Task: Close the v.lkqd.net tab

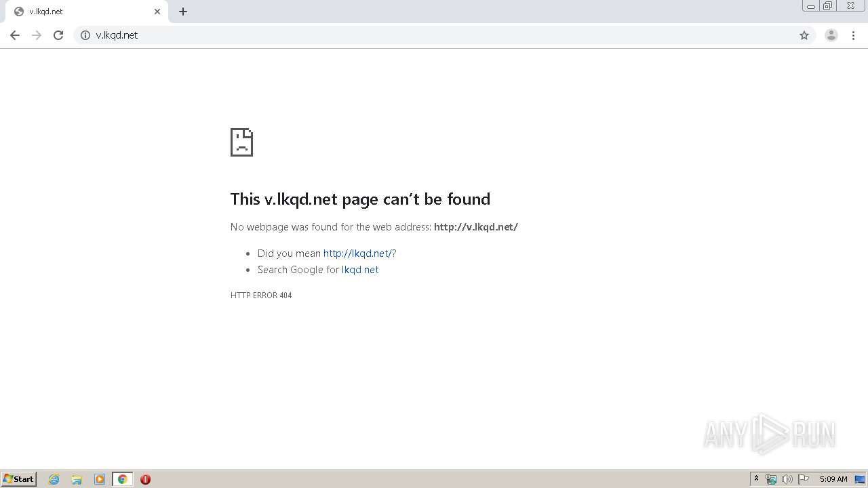Action: 157,12
